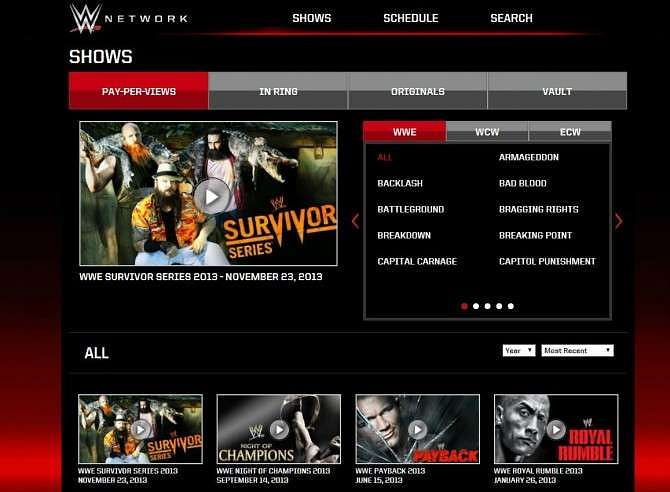670x492 pixels.
Task: Play Survivor Series 2013 thumbnail video
Action: [x=141, y=429]
